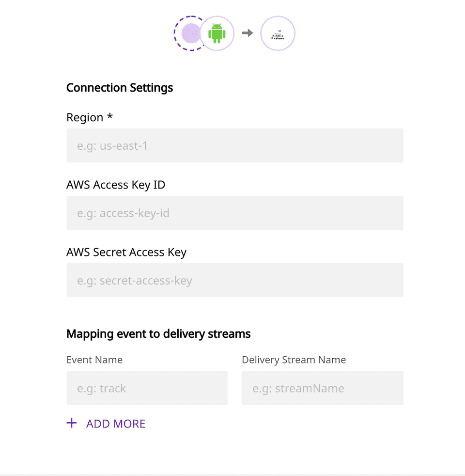
Task: Click the Delivery Stream Name input
Action: click(322, 388)
